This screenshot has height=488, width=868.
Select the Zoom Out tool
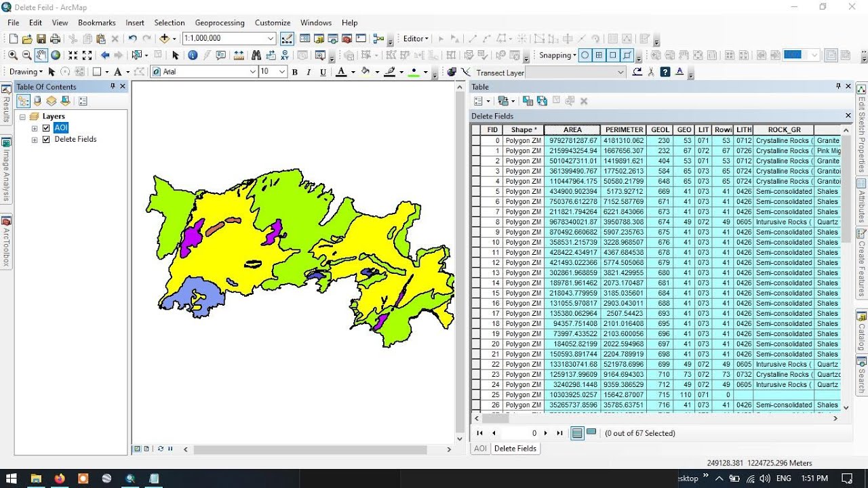(x=27, y=56)
